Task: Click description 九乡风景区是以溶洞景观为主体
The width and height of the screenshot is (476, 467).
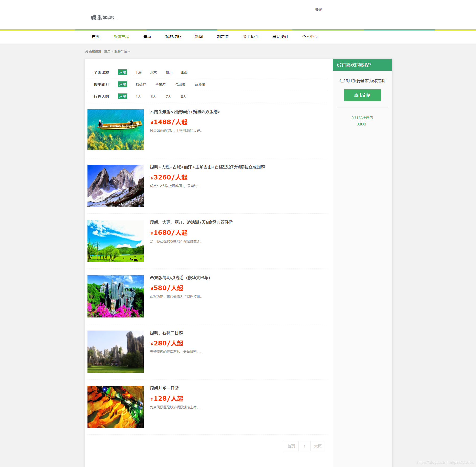Action: [176, 407]
